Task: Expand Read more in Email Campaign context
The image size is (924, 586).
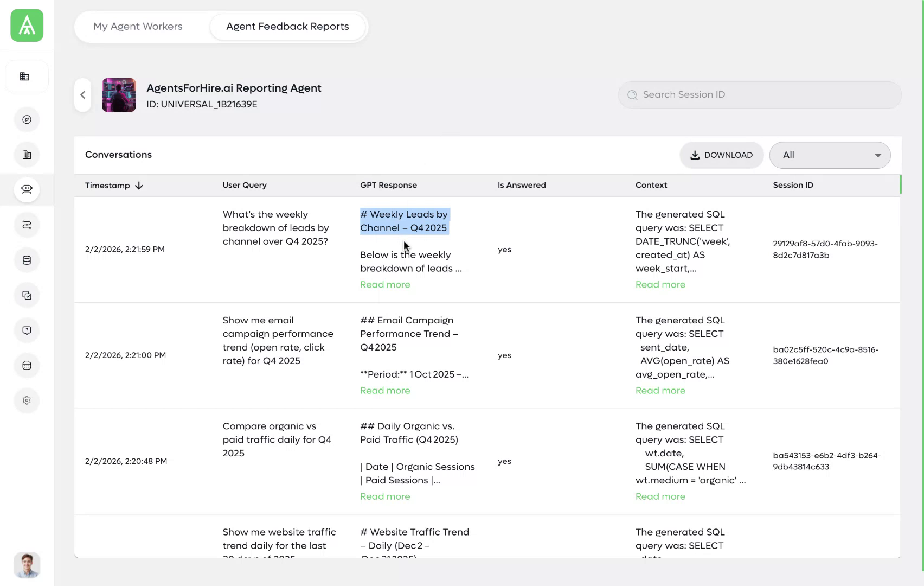Action: 660,391
